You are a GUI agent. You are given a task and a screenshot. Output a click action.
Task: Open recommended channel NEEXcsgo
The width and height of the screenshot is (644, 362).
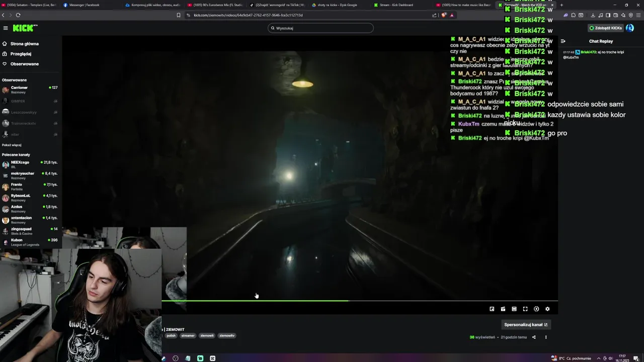click(30, 164)
